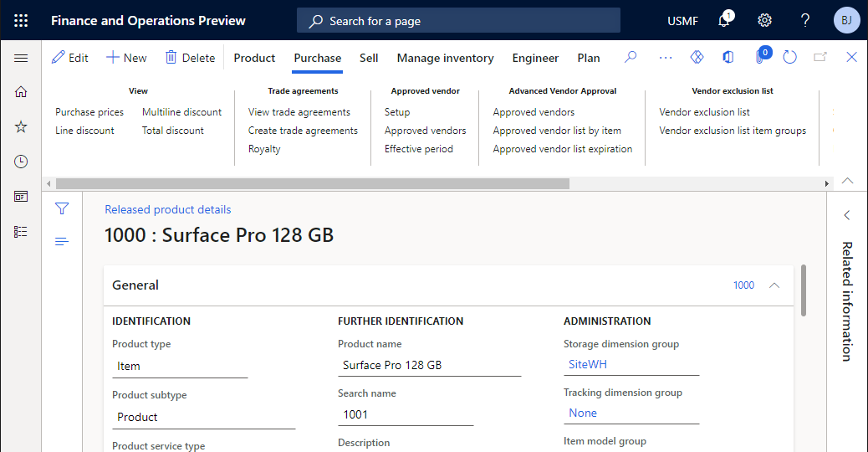Open the Plan tab

coord(589,58)
